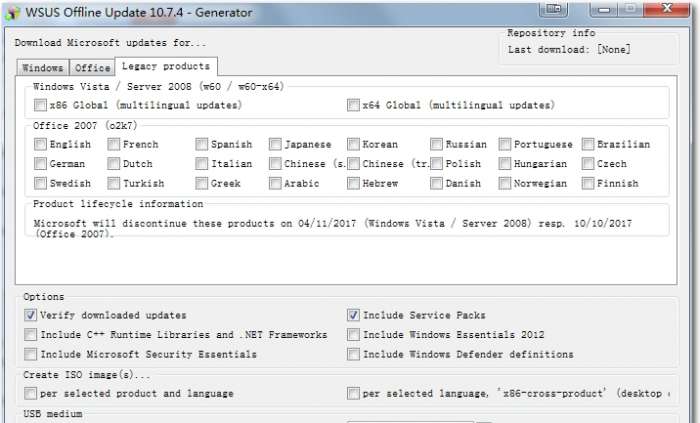
Task: Check the Turkish language checkbox
Action: coord(113,183)
